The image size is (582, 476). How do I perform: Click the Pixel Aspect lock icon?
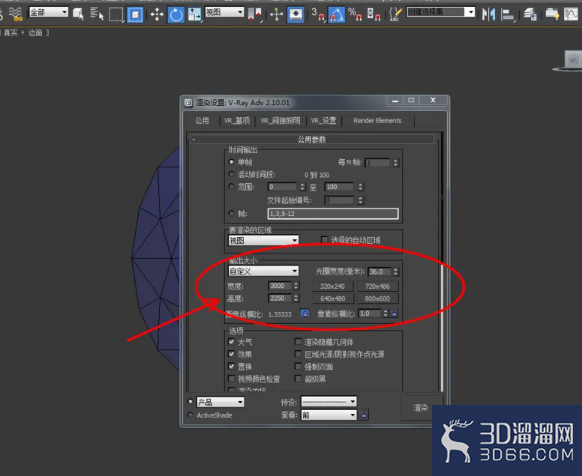394,313
